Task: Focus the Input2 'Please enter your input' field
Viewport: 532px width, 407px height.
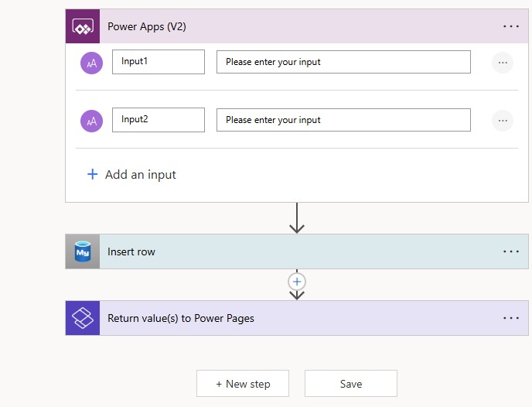Action: click(343, 120)
